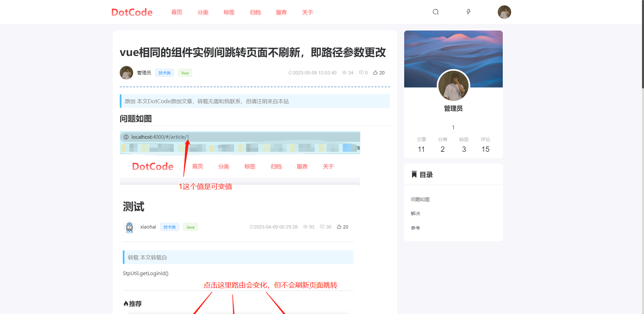This screenshot has width=644, height=314.
Task: Go to the 首页 navigation item
Action: (x=177, y=12)
